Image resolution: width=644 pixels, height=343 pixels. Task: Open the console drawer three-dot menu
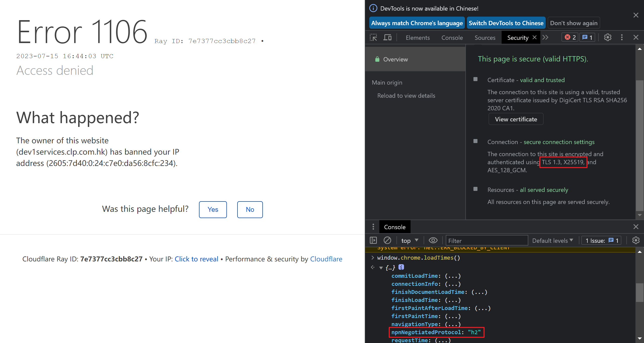373,227
